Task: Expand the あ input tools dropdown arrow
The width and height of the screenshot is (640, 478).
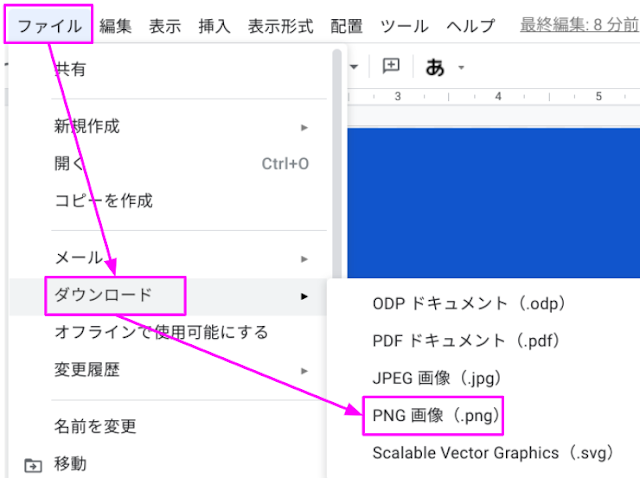Action: point(461,67)
